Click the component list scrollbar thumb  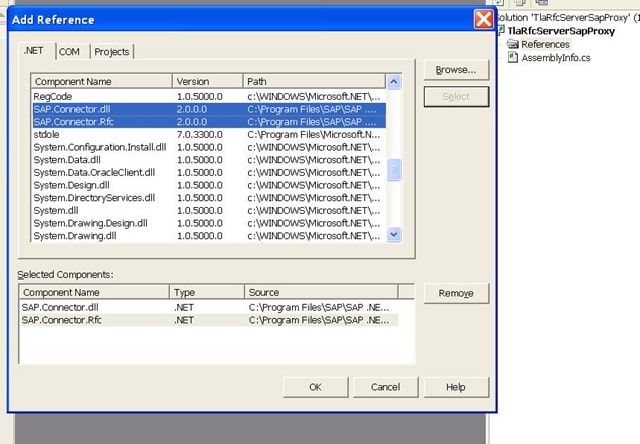coord(393,170)
